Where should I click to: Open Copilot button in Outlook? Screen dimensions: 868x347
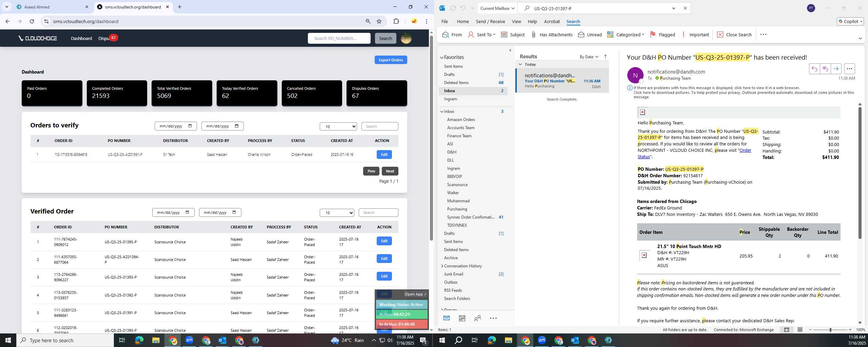tap(850, 21)
